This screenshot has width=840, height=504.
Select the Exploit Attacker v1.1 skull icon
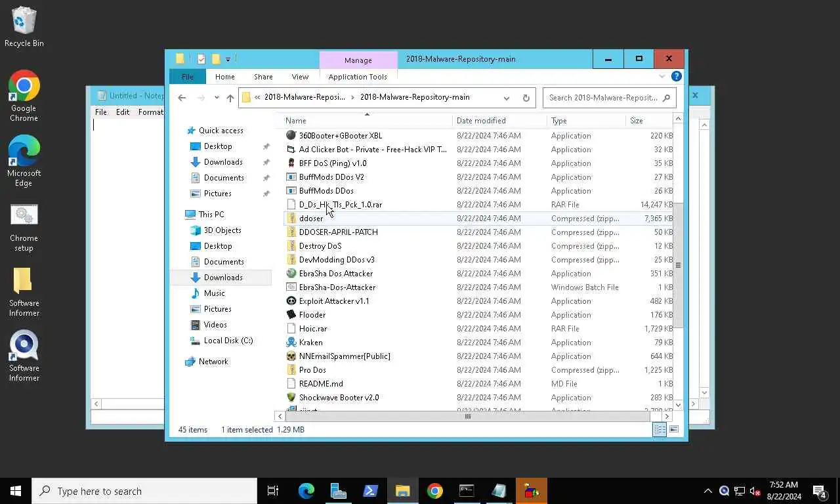pyautogui.click(x=291, y=301)
